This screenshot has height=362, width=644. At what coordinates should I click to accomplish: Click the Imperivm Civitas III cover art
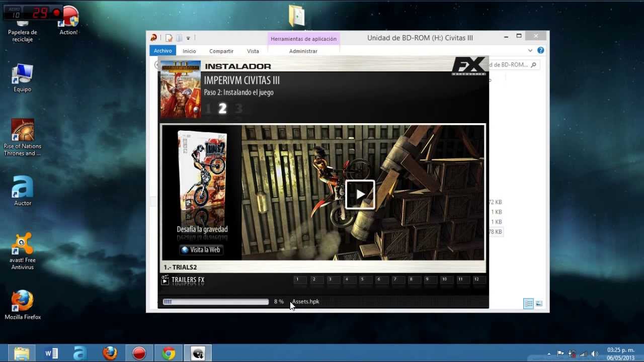coord(181,89)
